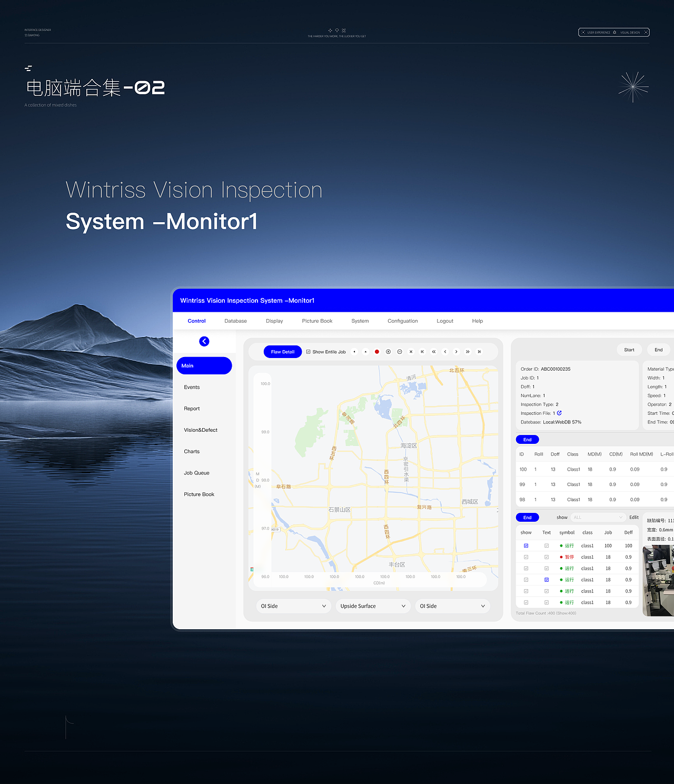The image size is (674, 784).
Task: Click the Flaw Detail button
Action: coord(283,352)
